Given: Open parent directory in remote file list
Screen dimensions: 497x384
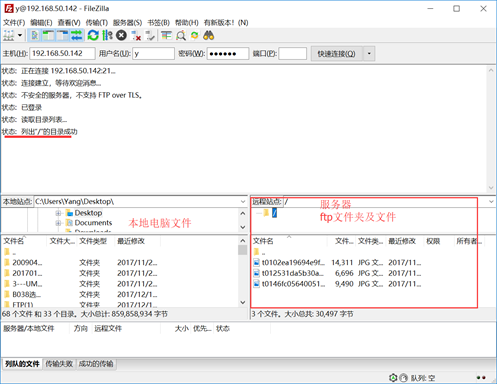Looking at the screenshot, I should (260, 252).
